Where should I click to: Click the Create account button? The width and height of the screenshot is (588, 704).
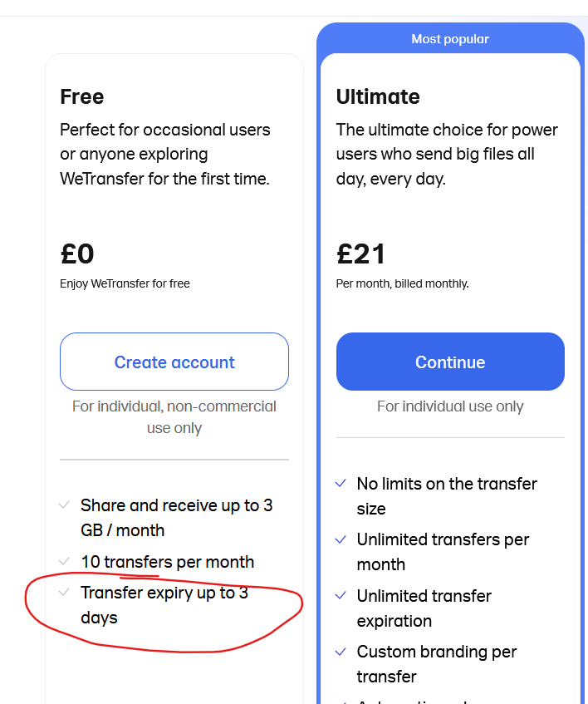tap(174, 362)
